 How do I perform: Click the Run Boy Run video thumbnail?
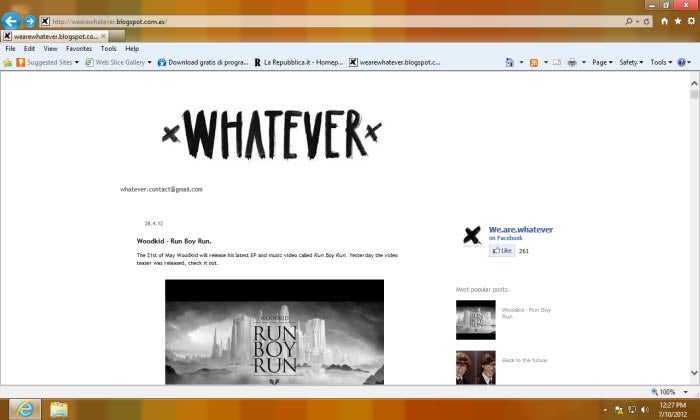pos(274,332)
